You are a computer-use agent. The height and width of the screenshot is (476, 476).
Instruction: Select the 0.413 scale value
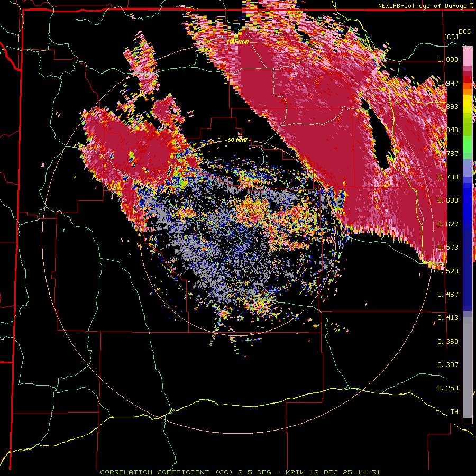point(448,318)
